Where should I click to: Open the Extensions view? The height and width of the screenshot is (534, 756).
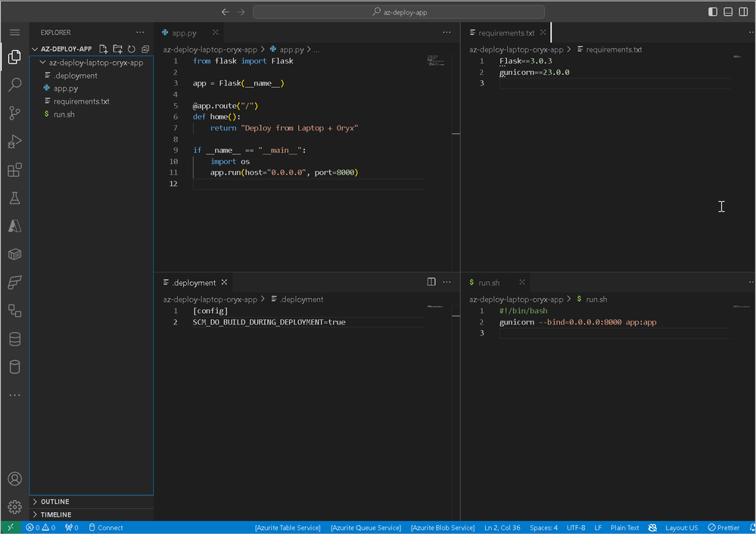tap(14, 170)
